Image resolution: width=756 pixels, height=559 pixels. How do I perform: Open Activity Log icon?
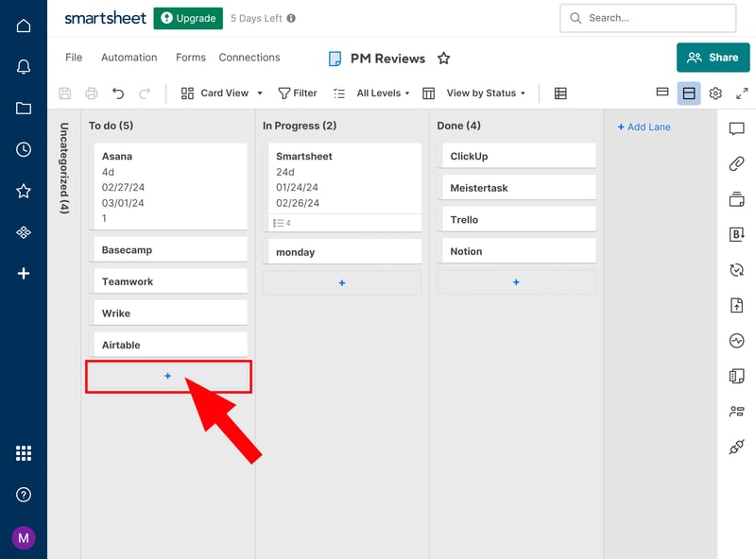point(736,341)
